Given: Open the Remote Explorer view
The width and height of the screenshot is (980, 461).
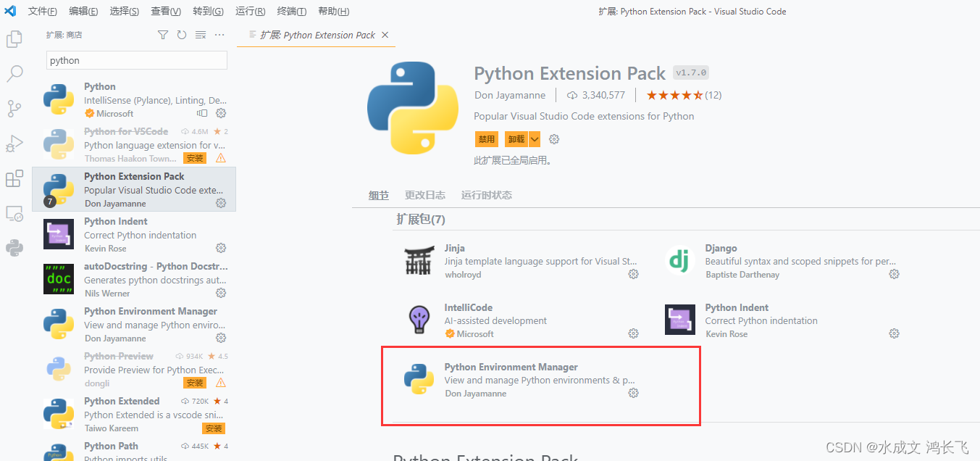Looking at the screenshot, I should point(14,214).
